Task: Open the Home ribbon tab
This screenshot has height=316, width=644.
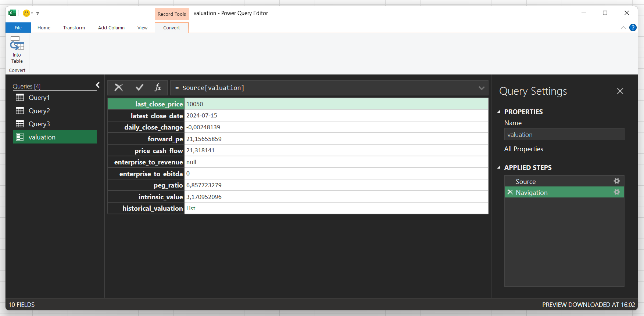Action: 44,28
